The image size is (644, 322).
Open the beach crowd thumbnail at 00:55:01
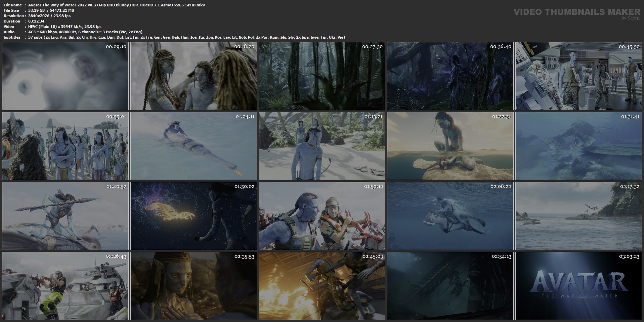[65, 146]
